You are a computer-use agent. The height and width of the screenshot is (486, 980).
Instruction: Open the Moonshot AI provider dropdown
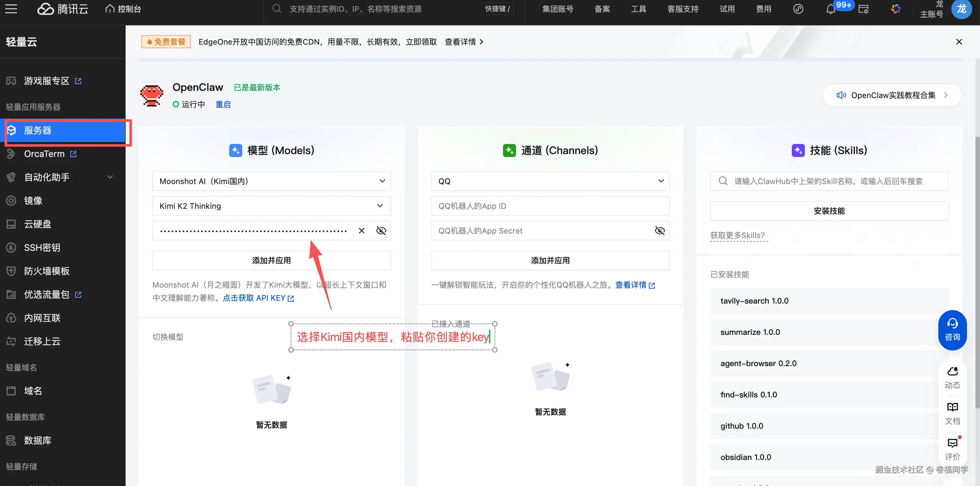pyautogui.click(x=271, y=181)
